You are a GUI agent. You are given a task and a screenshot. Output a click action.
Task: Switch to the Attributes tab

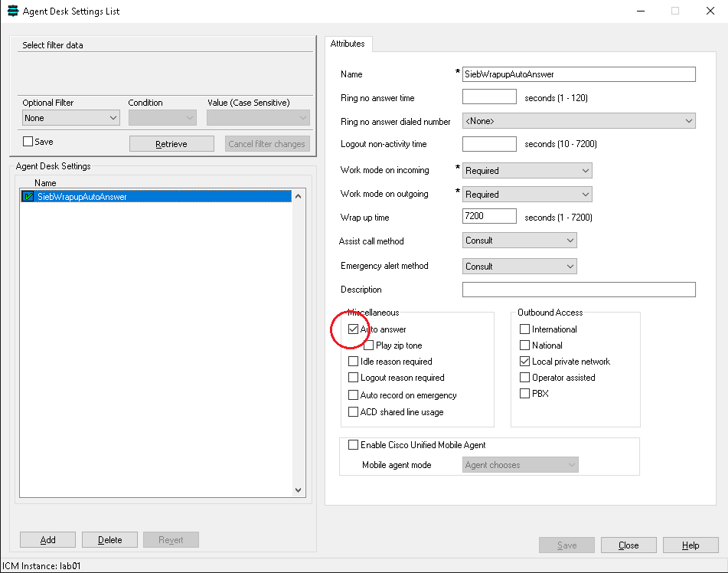[x=348, y=44]
